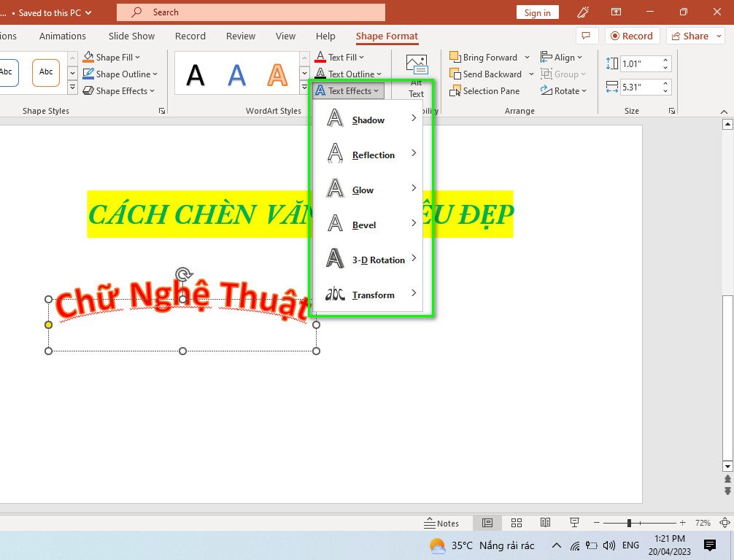Open the Text Fill dropdown
The image size is (734, 560).
tap(340, 57)
